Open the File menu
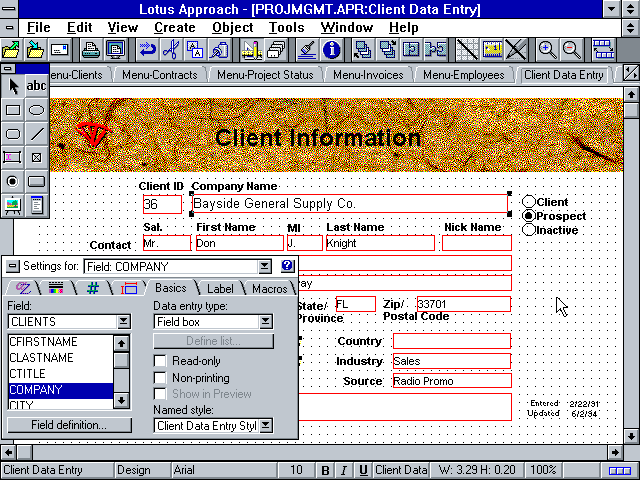 click(38, 28)
